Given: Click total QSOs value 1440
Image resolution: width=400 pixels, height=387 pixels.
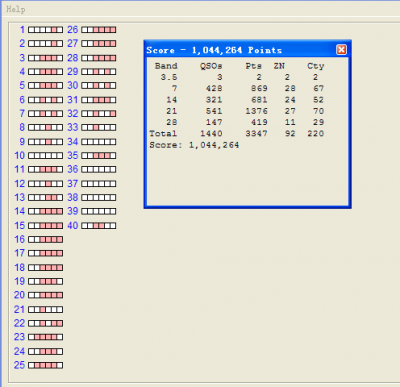Looking at the screenshot, I should point(211,133).
